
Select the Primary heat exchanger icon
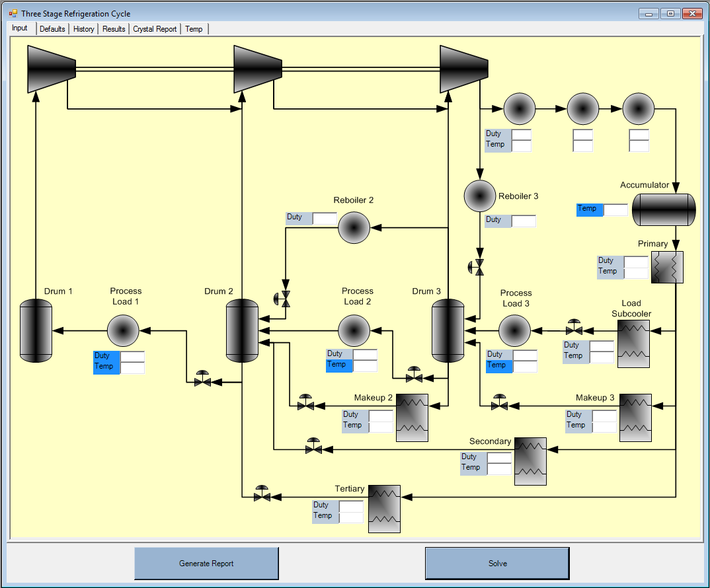click(x=667, y=268)
